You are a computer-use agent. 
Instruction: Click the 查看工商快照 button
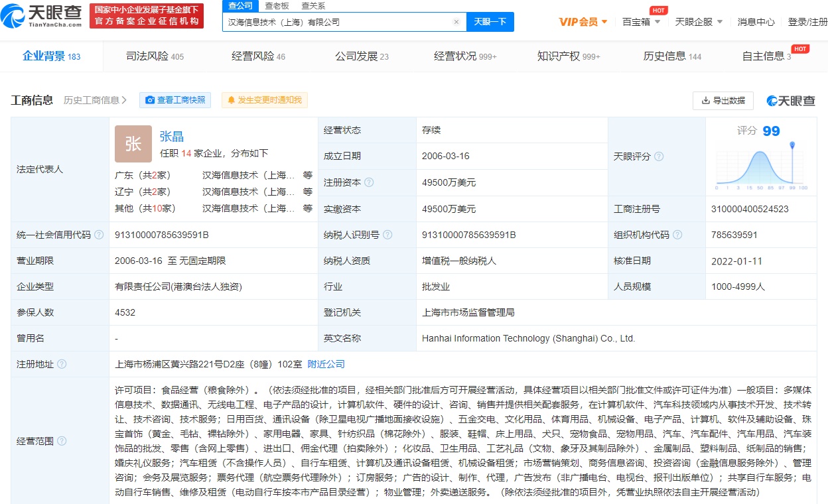coord(175,100)
